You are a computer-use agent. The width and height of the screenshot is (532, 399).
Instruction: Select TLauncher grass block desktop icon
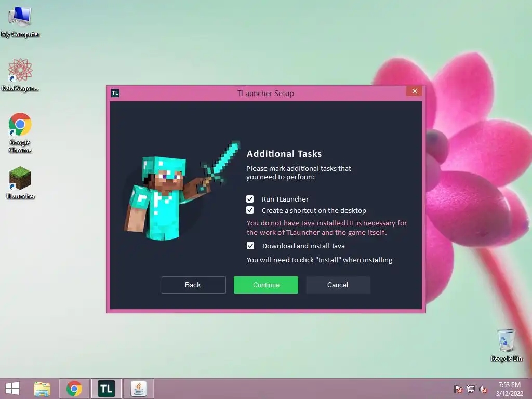(20, 182)
